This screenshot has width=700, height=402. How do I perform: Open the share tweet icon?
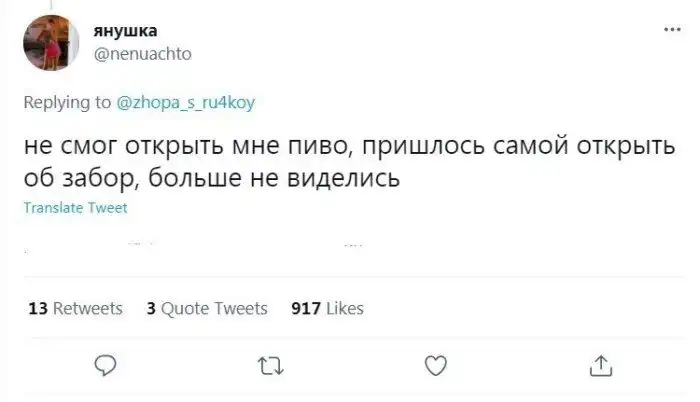tap(601, 368)
